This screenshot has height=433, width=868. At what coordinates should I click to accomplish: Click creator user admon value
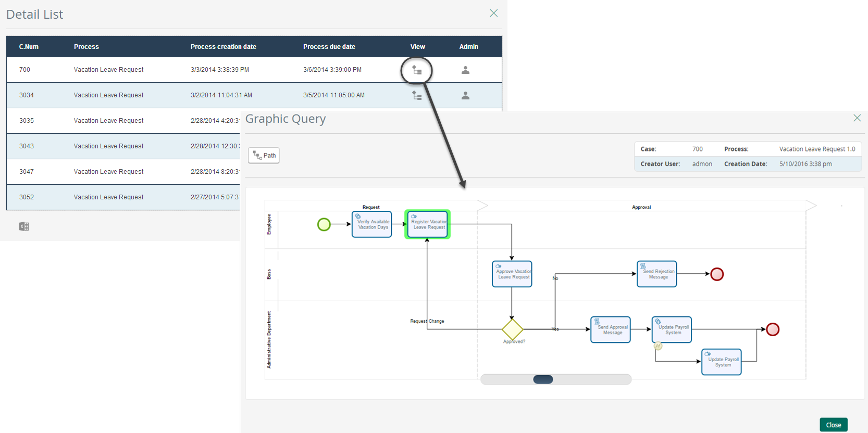(702, 164)
